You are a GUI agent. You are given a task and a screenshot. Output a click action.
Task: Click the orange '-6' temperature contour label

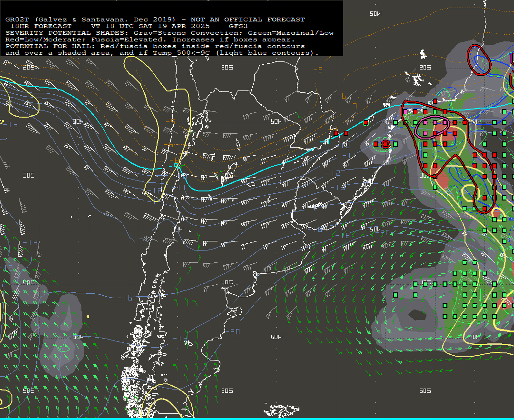tap(341, 96)
